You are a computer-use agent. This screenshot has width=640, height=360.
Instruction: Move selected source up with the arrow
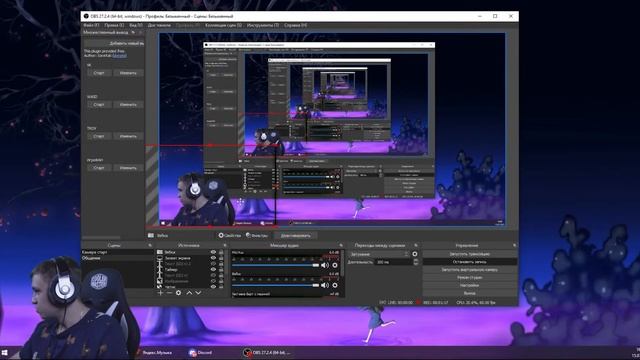pos(189,293)
